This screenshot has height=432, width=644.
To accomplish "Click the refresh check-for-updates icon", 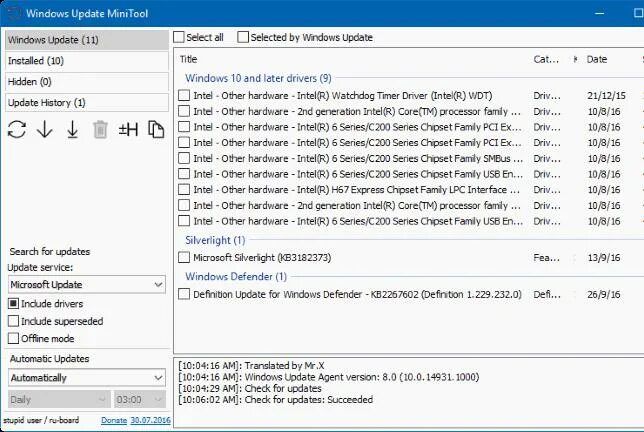I will pos(17,130).
